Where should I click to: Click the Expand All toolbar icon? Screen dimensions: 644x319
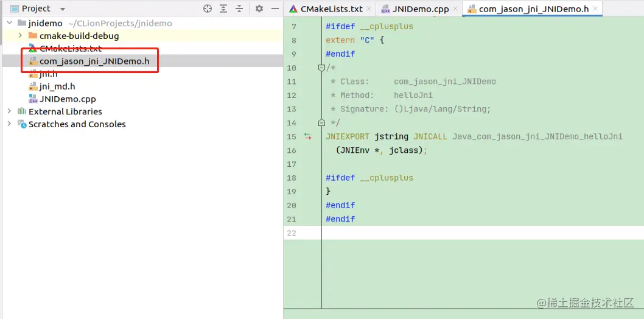223,9
